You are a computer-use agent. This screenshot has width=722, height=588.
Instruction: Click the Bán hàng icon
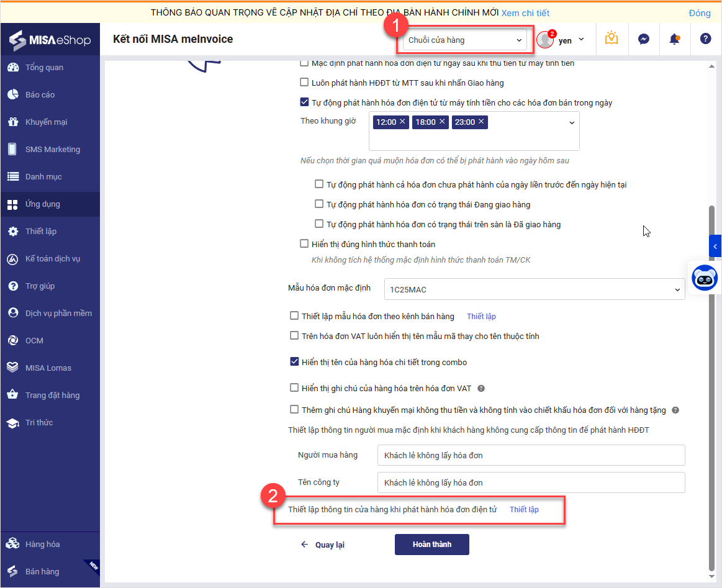pyautogui.click(x=13, y=571)
